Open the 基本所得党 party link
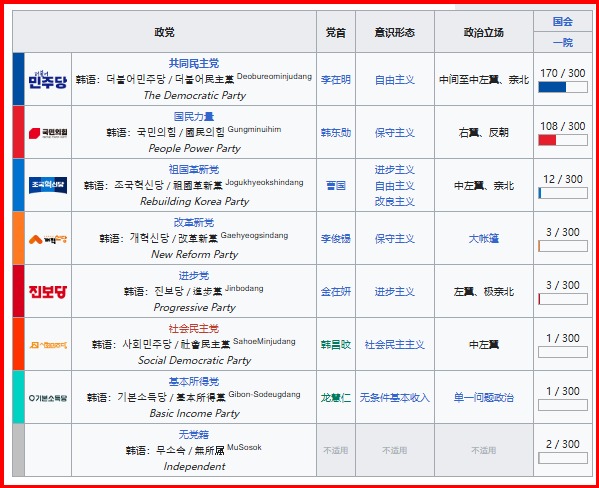 tap(194, 381)
